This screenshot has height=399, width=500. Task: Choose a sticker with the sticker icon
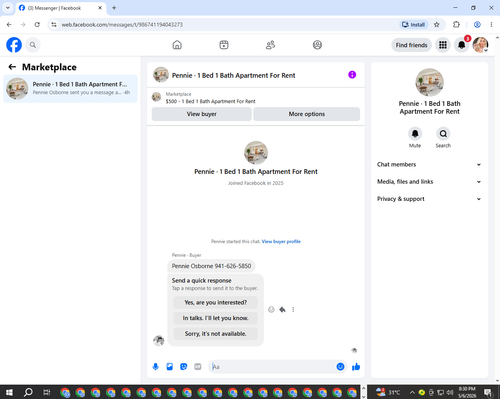click(x=184, y=367)
